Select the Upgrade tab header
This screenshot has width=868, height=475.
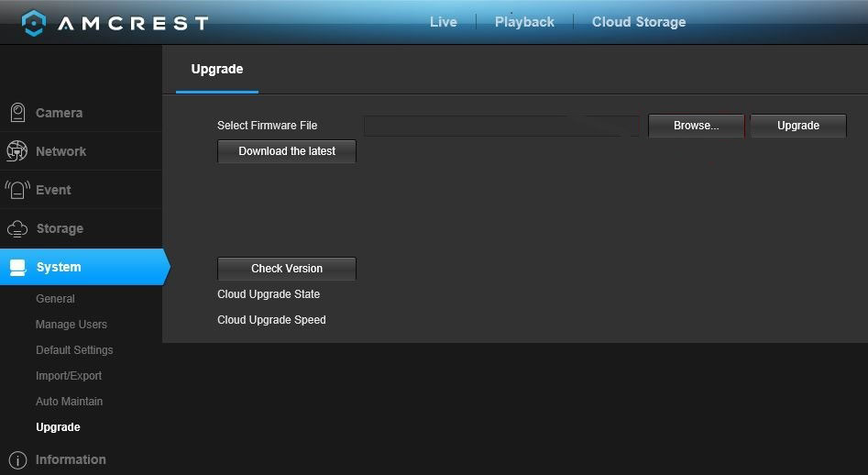coord(216,69)
